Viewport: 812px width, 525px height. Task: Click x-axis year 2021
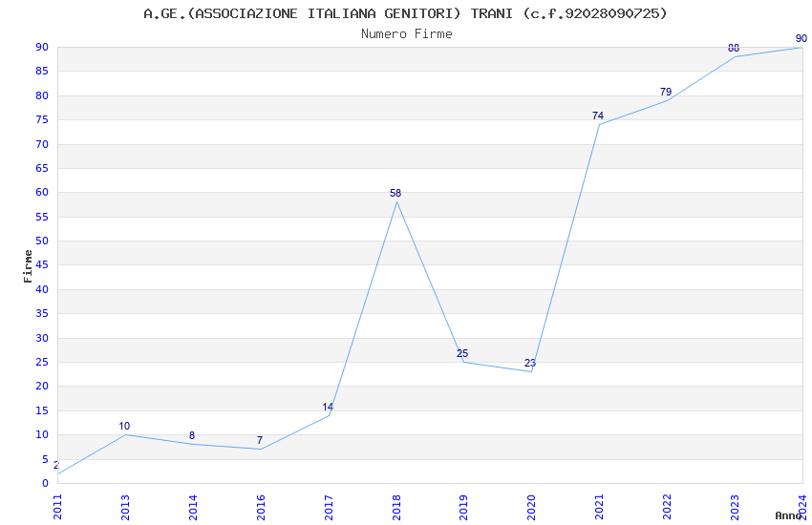pos(599,507)
